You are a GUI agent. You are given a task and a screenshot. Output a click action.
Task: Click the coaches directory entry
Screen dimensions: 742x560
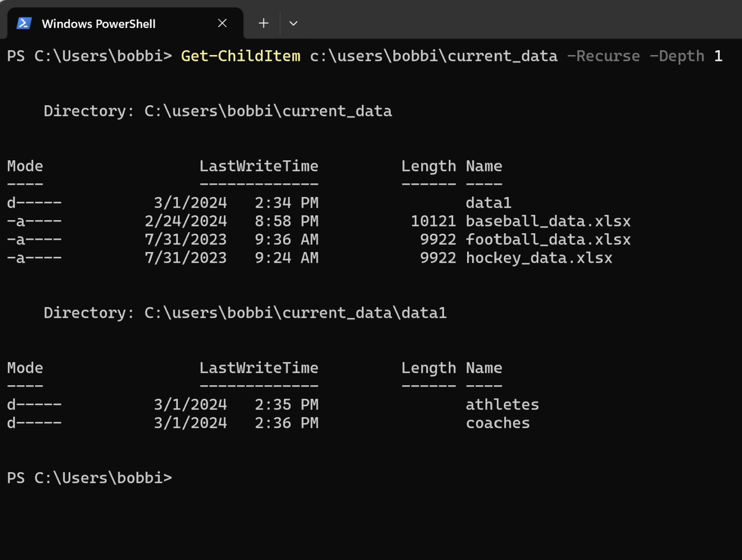(x=498, y=423)
